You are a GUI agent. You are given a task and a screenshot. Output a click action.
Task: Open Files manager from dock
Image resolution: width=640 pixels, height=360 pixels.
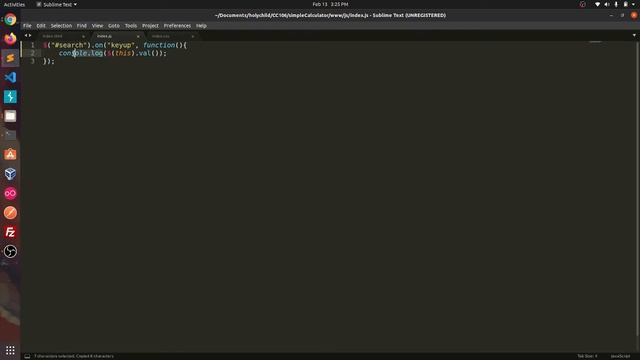pos(10,116)
